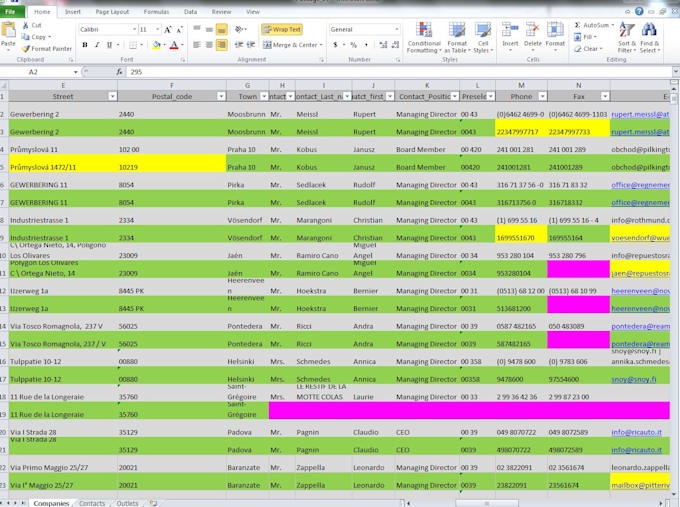
Task: Toggle middle vertical alignment
Action: point(209,29)
